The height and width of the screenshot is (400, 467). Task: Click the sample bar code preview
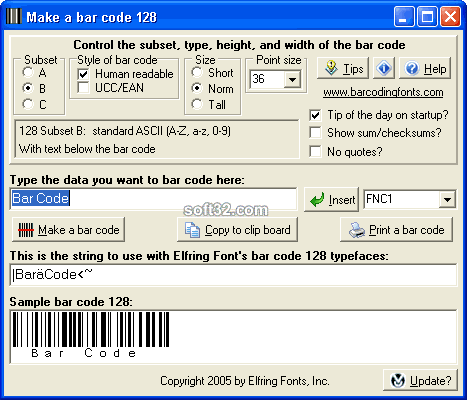pyautogui.click(x=233, y=337)
